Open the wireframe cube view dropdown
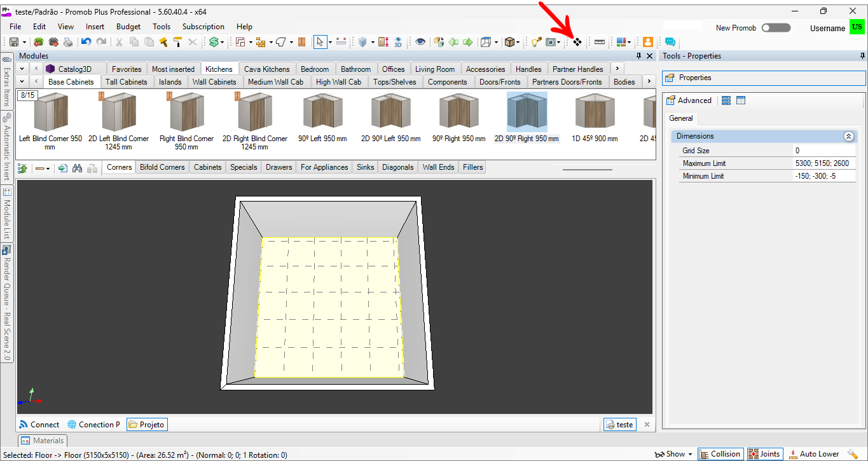 pyautogui.click(x=497, y=42)
